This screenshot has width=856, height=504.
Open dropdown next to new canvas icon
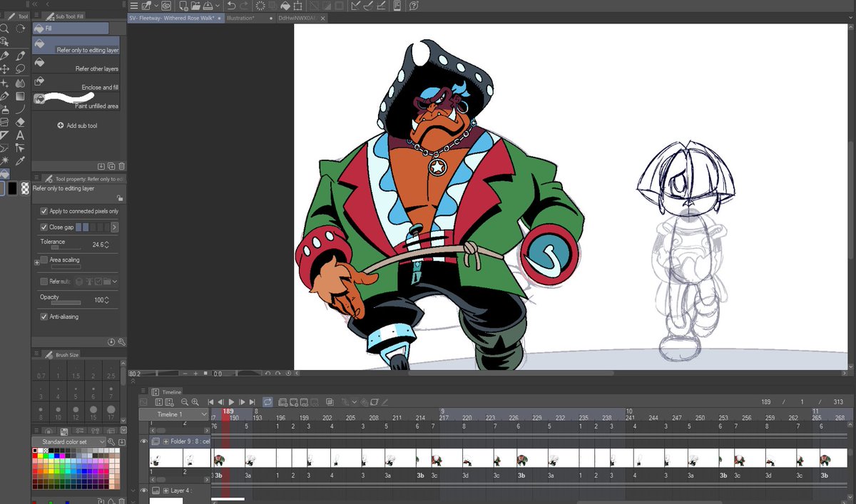[156, 6]
